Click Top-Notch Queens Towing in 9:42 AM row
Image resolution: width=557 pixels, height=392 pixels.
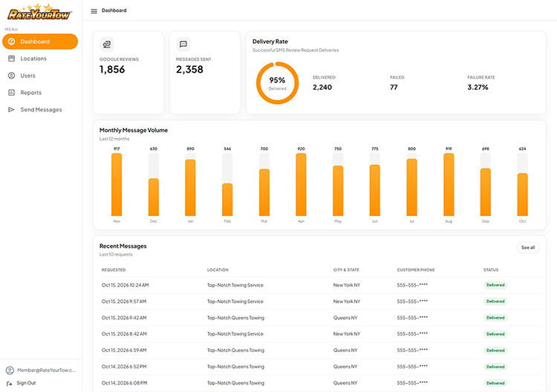(x=236, y=318)
